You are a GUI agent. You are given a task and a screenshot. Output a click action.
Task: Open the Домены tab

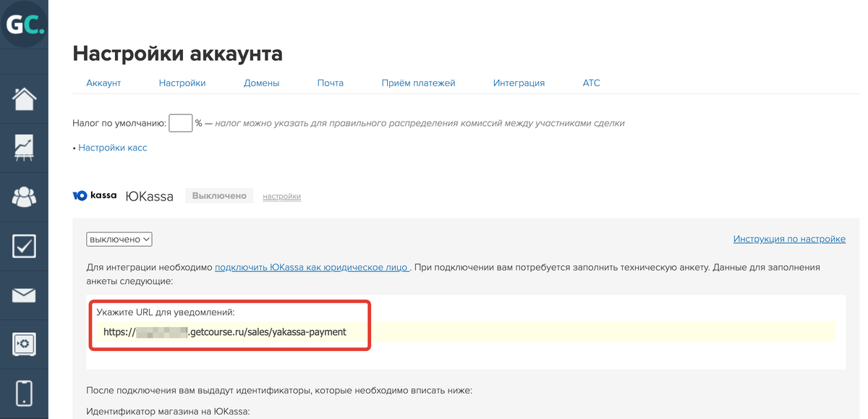coord(261,82)
